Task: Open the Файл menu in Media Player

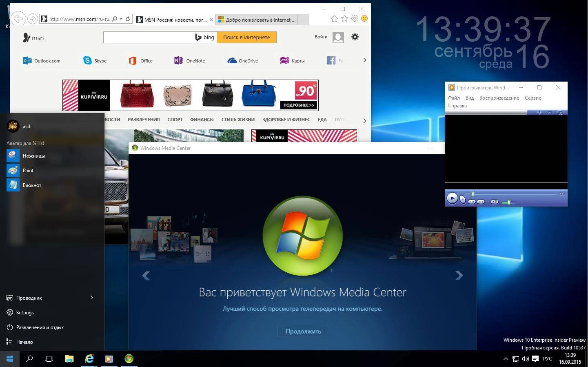Action: point(454,98)
